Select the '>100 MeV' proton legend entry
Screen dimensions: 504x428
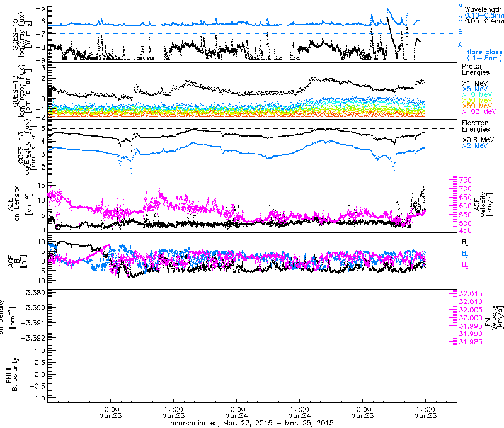pos(479,112)
